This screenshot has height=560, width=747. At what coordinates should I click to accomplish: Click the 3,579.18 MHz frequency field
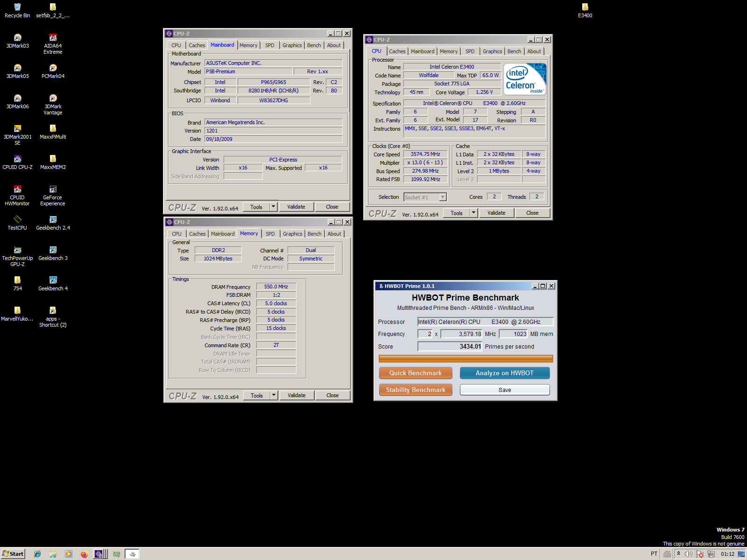462,334
